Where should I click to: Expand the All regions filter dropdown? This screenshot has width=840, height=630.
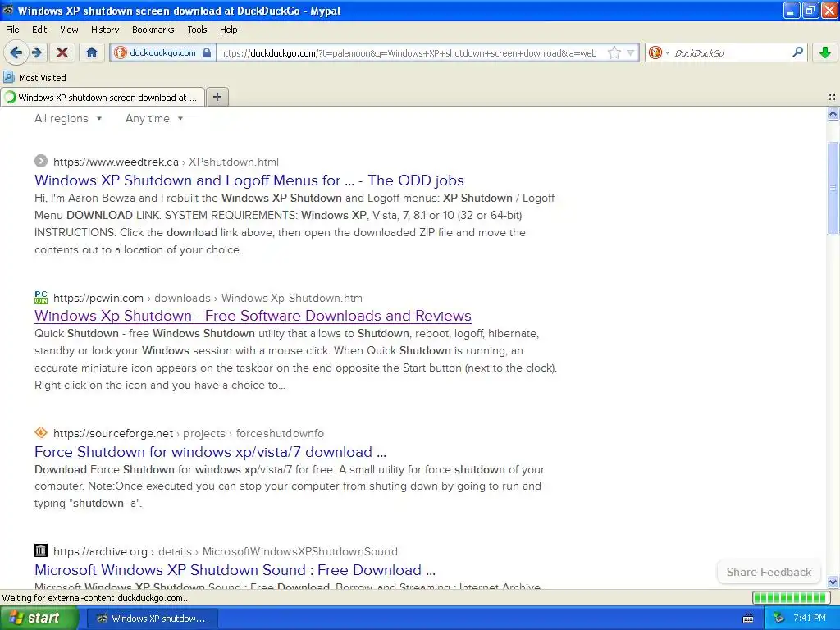point(68,118)
